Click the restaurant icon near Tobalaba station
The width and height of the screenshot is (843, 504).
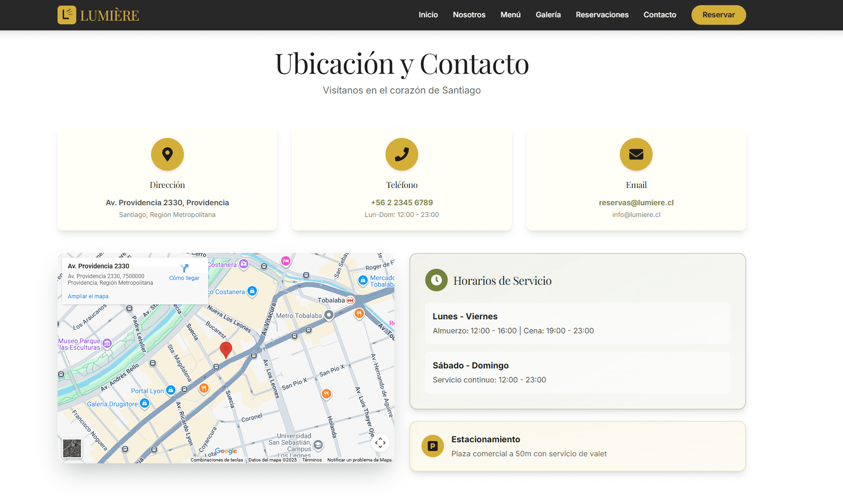tap(359, 313)
